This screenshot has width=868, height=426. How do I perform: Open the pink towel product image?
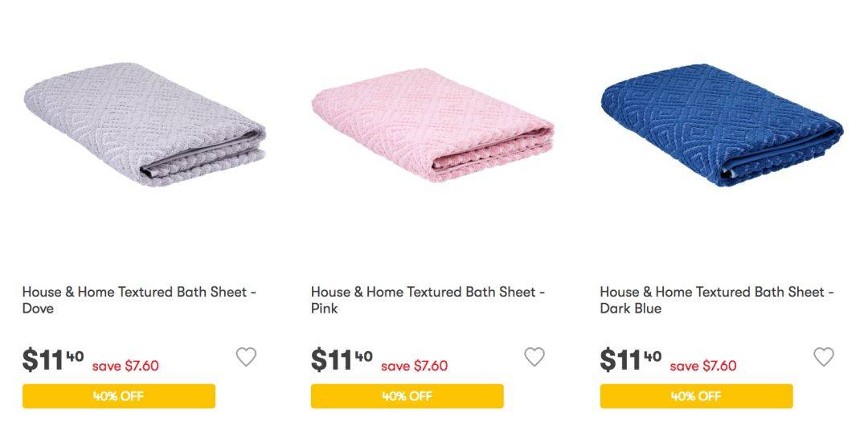[x=433, y=125]
